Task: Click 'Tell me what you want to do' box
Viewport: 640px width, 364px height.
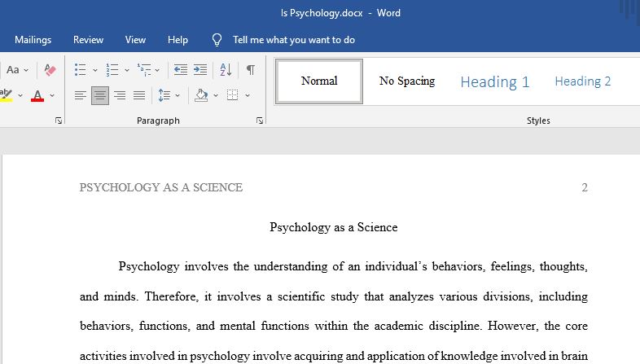Action: coord(293,40)
